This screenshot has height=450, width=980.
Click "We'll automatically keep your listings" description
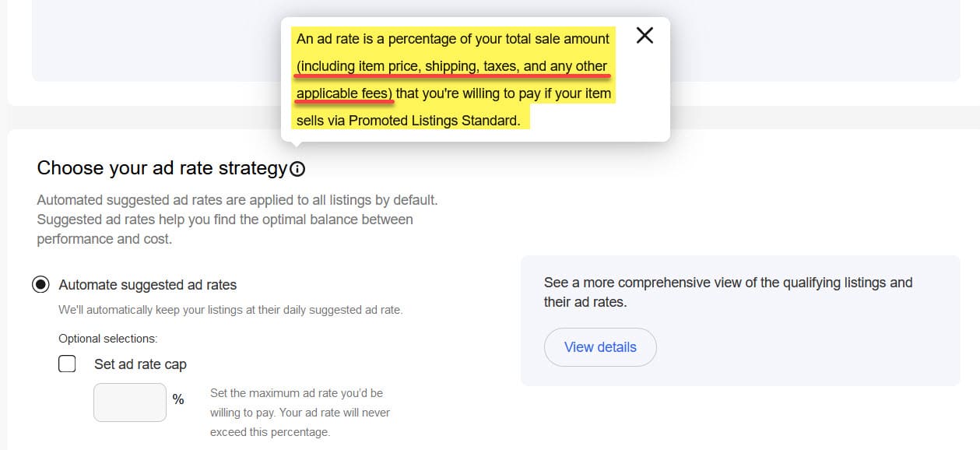(x=230, y=310)
